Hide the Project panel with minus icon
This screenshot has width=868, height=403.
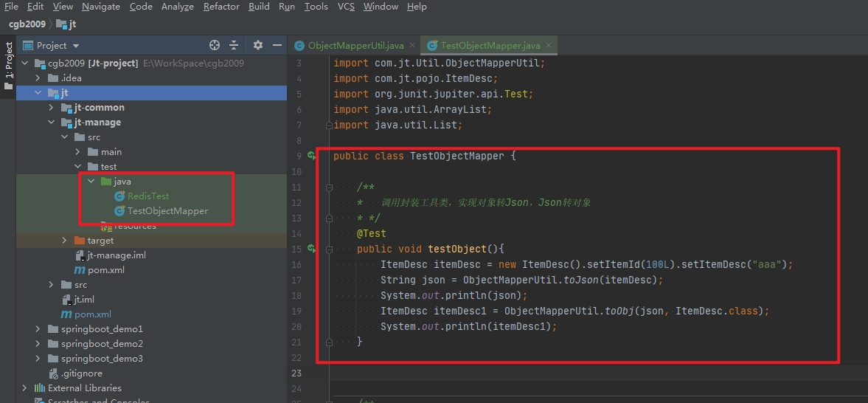point(277,46)
